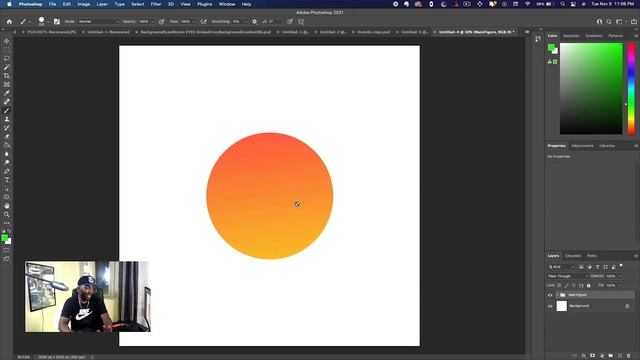Create new adjustment layer icon
The image size is (640, 360).
coord(602,356)
